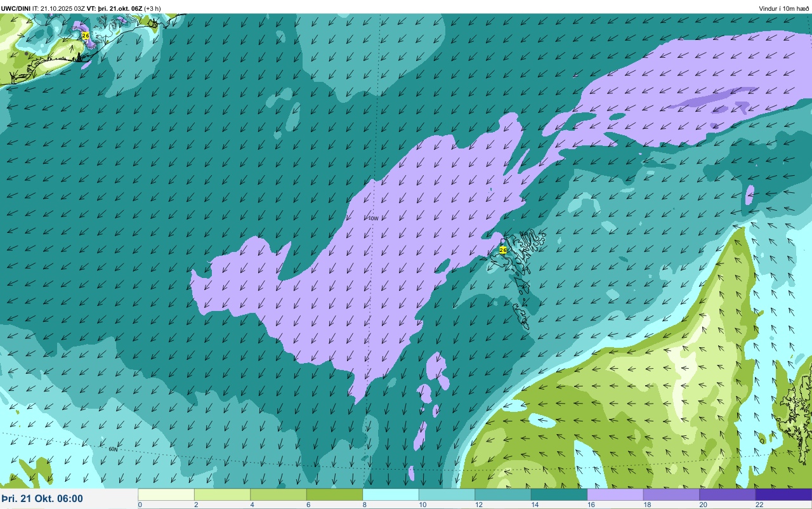Click legend tick value '8'

click(x=364, y=505)
